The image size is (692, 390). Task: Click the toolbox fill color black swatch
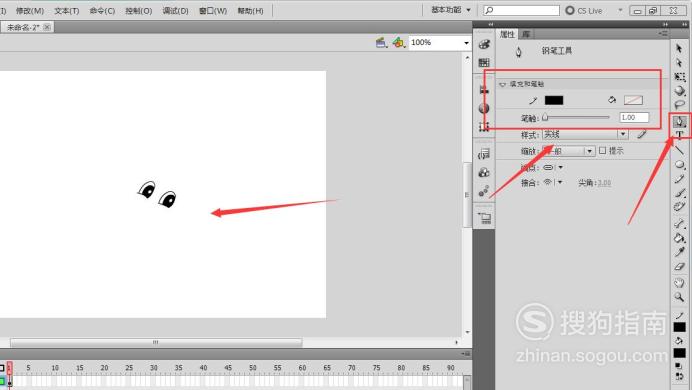pos(680,353)
